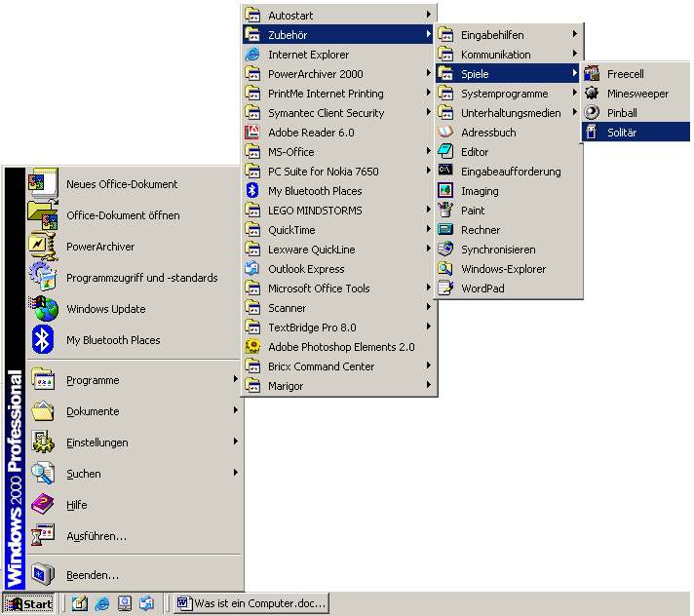
Task: Click the Programmzugriff und -standards icon
Action: point(43,277)
